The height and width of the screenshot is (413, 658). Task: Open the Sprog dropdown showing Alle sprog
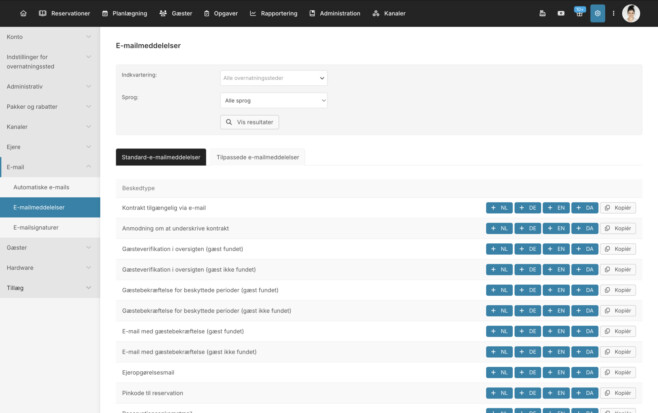pyautogui.click(x=274, y=100)
